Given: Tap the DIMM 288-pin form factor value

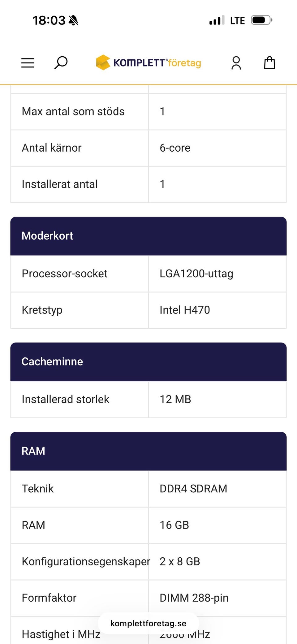Looking at the screenshot, I should click(x=194, y=598).
